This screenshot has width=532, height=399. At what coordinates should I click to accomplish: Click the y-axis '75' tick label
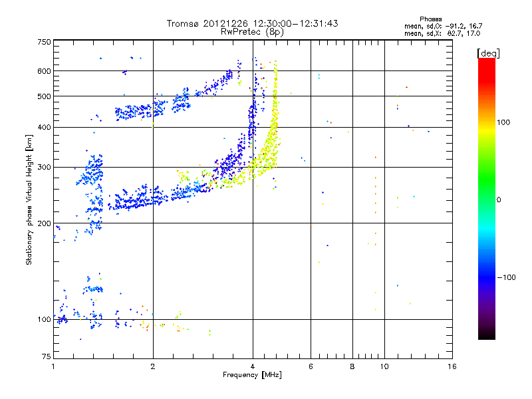coord(47,356)
